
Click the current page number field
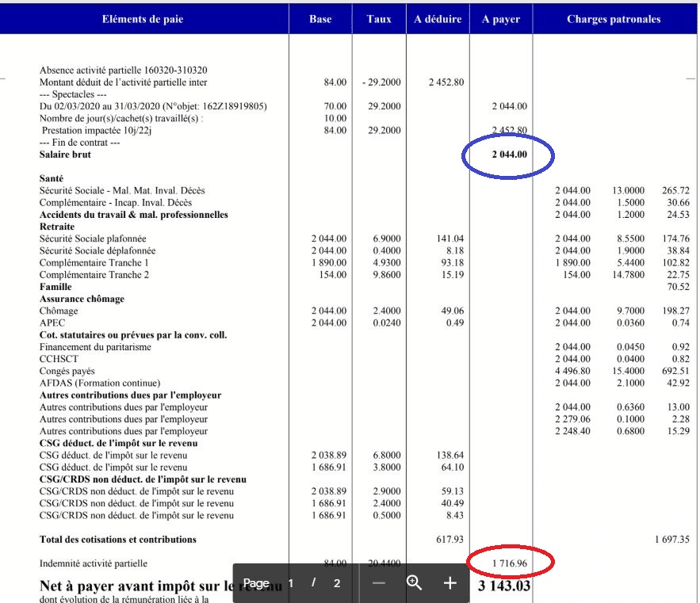pyautogui.click(x=291, y=583)
